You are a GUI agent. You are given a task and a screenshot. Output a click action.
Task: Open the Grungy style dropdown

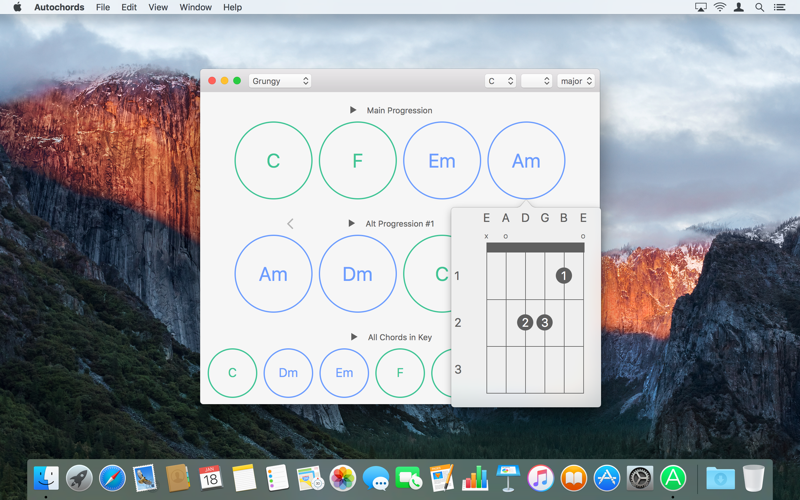pos(280,81)
